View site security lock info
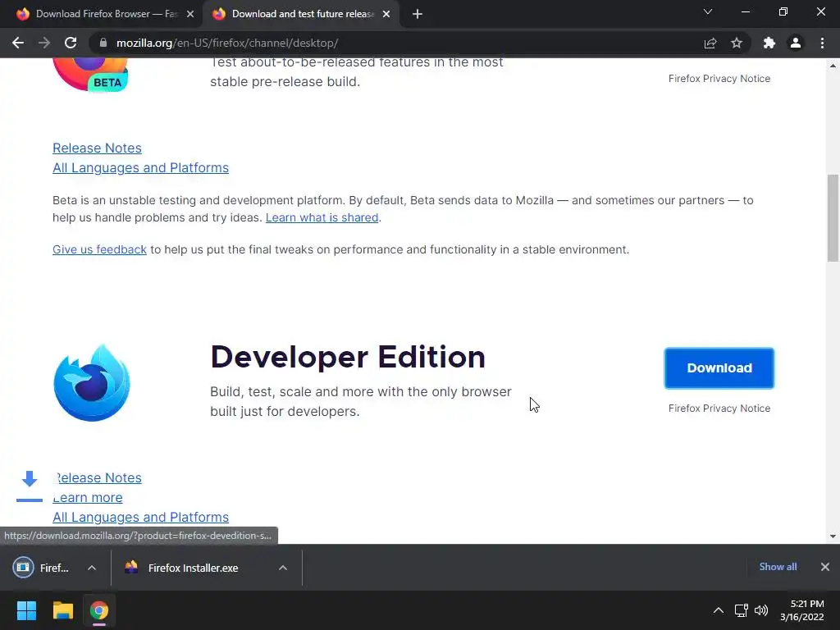 pyautogui.click(x=103, y=43)
